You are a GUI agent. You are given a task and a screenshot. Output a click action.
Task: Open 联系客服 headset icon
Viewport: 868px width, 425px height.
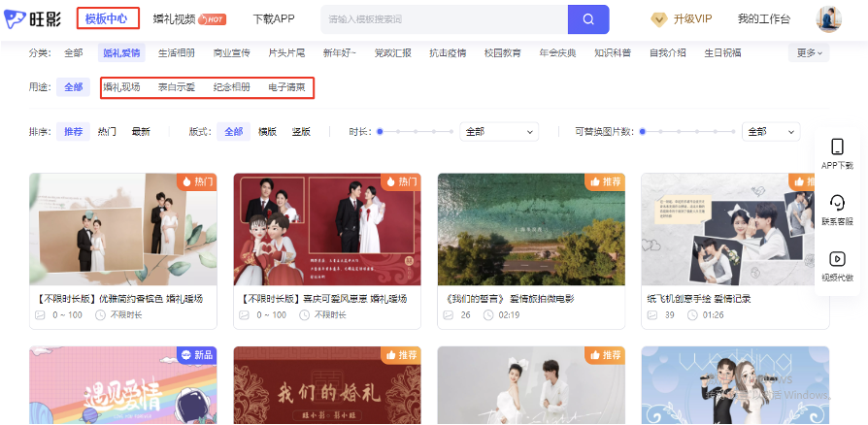(836, 203)
